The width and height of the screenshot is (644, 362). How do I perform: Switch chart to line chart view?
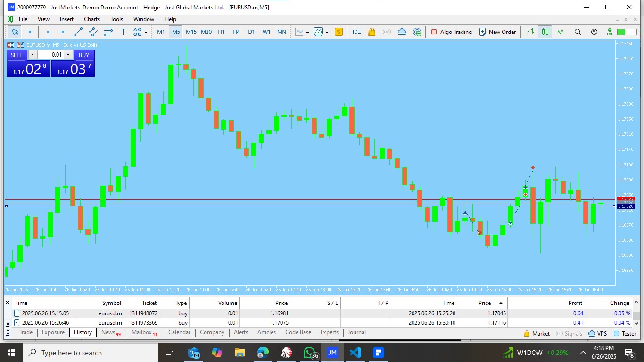click(x=560, y=32)
